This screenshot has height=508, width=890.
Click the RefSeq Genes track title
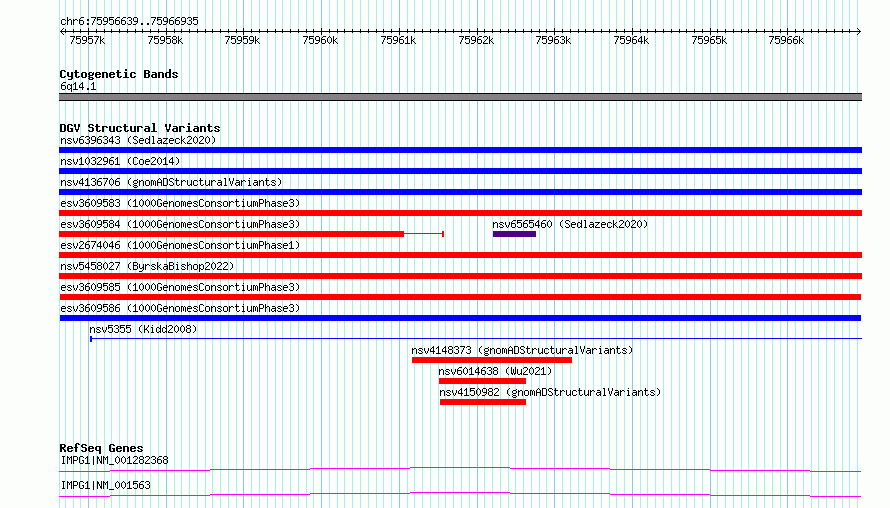101,448
